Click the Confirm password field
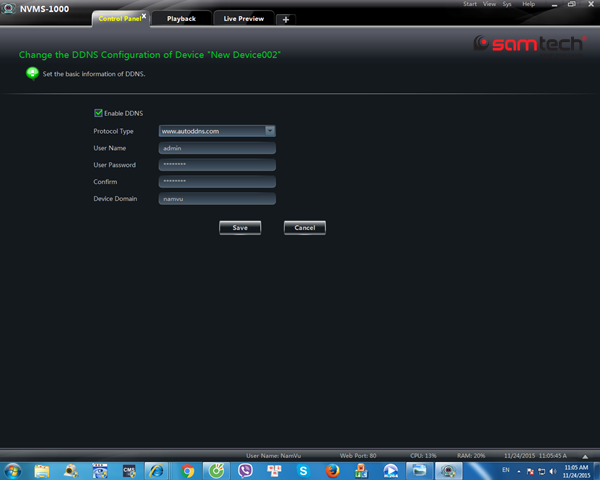Viewport: 600px width, 480px height. tap(217, 182)
